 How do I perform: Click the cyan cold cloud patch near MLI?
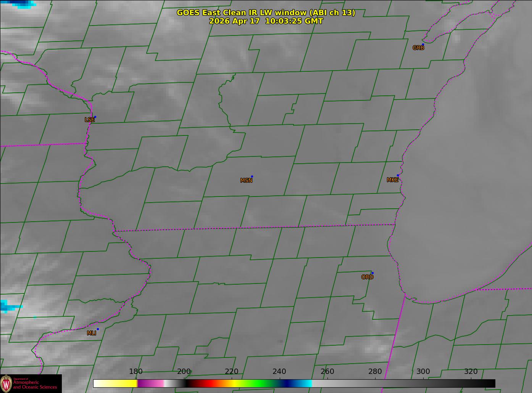click(8, 306)
